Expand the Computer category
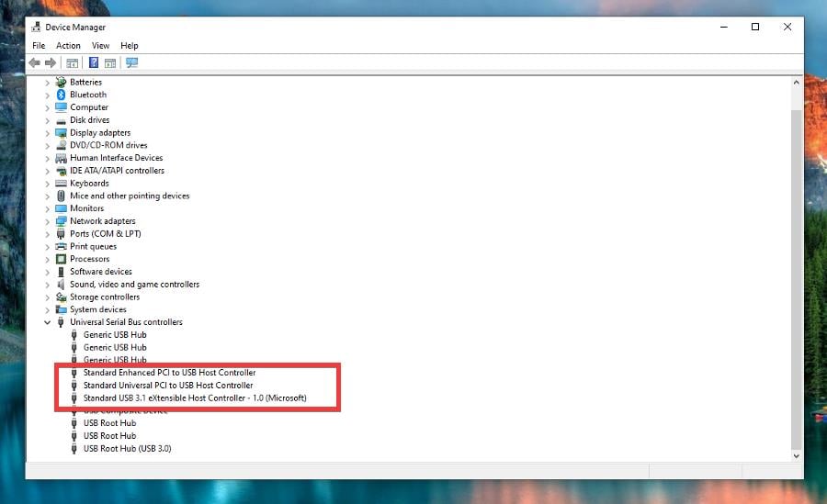The width and height of the screenshot is (827, 504). click(47, 107)
